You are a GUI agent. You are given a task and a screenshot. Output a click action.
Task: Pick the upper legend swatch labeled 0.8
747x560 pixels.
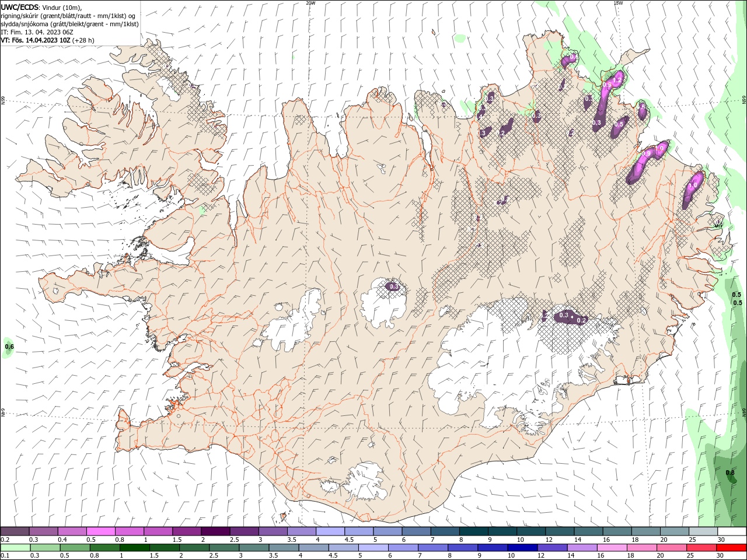[x=129, y=531]
